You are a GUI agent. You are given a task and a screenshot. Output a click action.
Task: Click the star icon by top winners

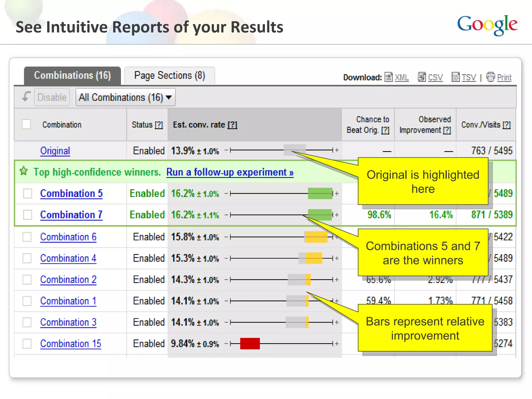[x=23, y=171]
